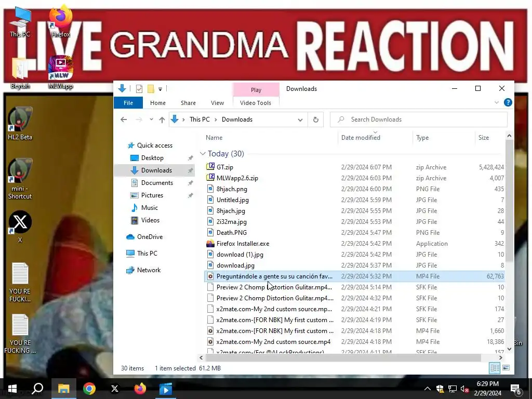Go back in File Explorer

[x=124, y=119]
